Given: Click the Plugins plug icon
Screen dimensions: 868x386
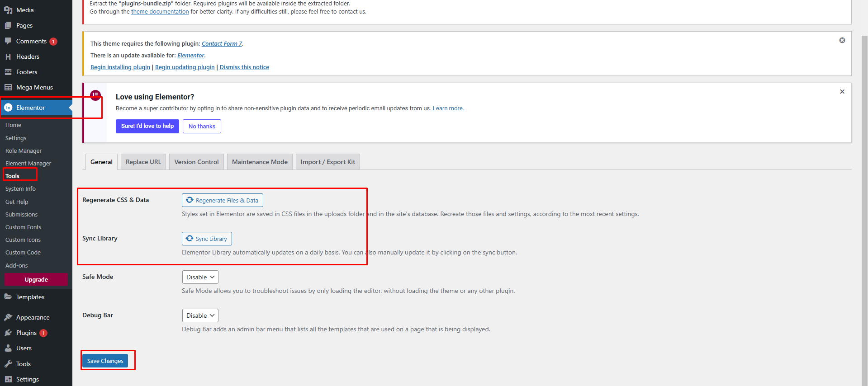Looking at the screenshot, I should [8, 333].
